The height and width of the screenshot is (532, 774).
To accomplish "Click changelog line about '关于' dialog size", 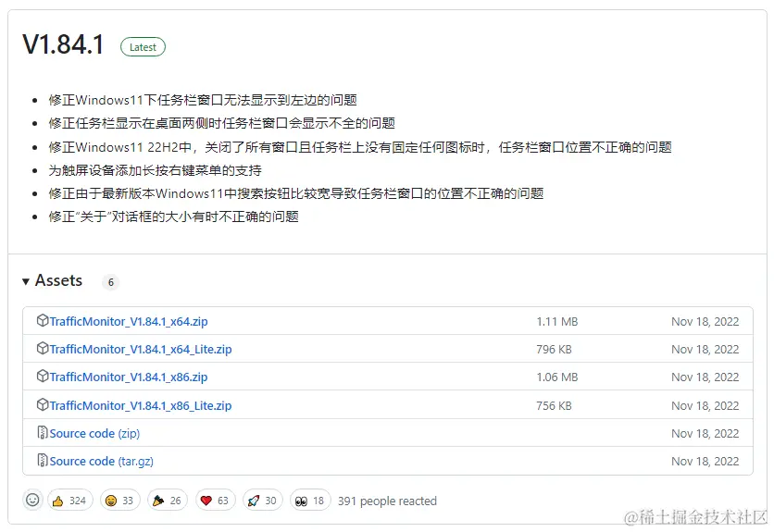I will [173, 217].
